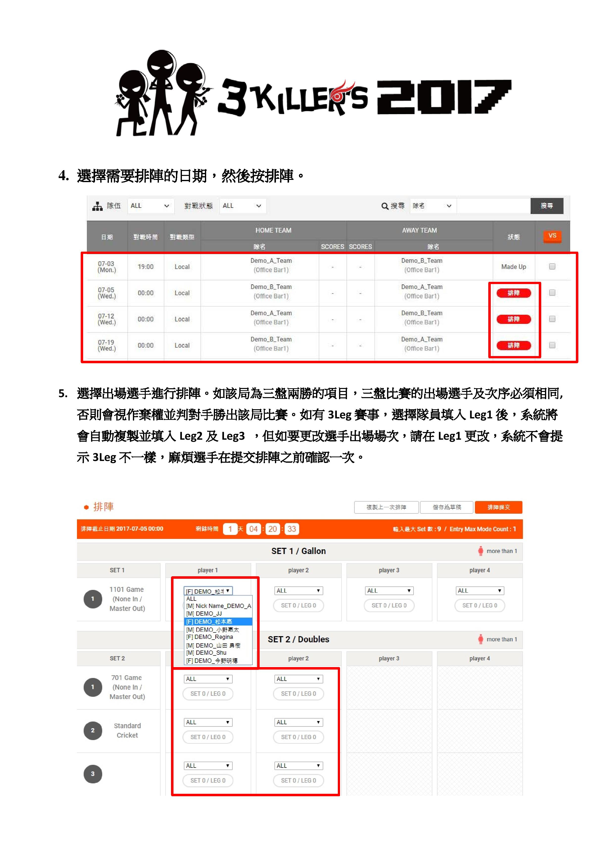
Task: Click the team hierarchy icon beside 隊伍
Action: click(x=98, y=206)
